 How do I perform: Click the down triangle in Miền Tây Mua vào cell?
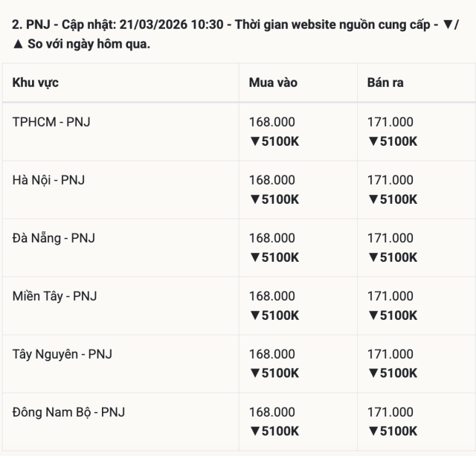coord(254,315)
